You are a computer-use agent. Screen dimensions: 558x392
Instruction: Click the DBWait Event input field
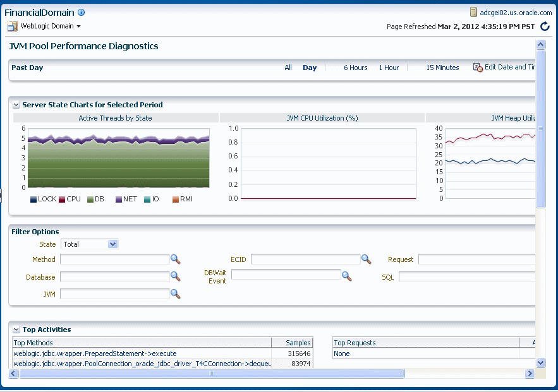(x=286, y=274)
